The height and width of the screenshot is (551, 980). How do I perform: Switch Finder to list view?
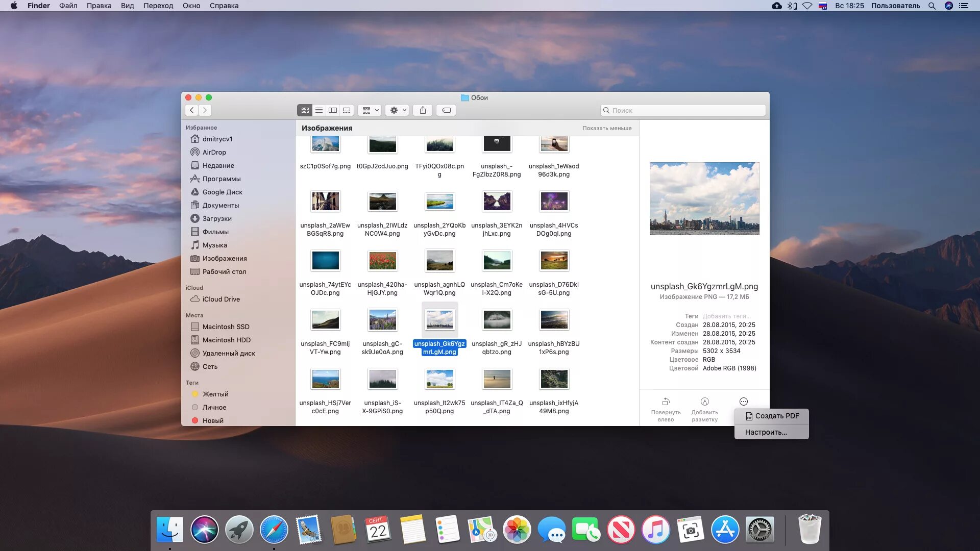coord(318,110)
